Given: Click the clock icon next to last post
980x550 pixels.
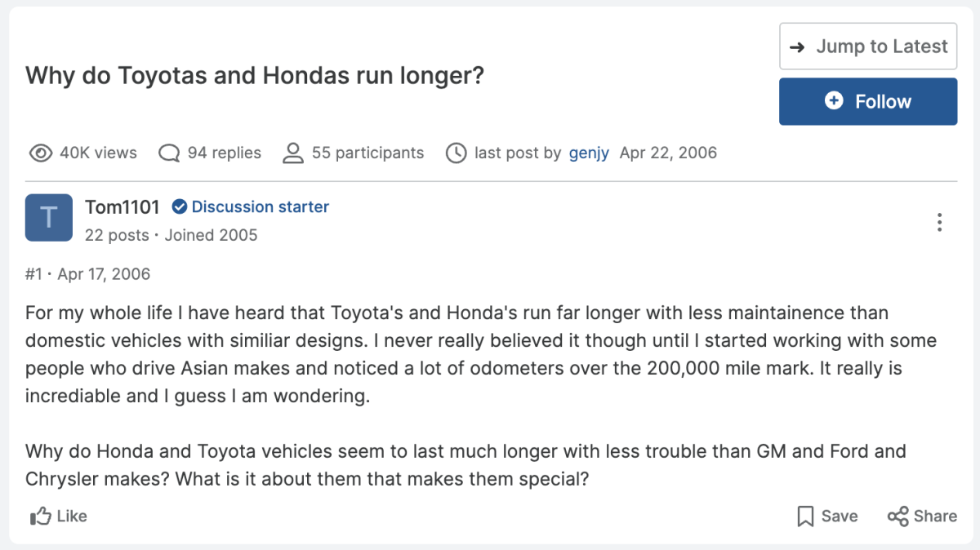Looking at the screenshot, I should 456,153.
